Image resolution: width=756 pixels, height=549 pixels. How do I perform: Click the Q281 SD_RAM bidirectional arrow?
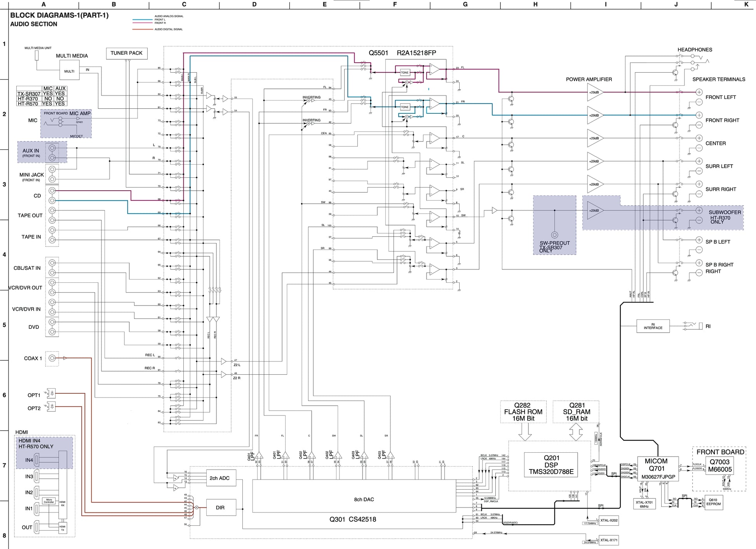pos(576,432)
